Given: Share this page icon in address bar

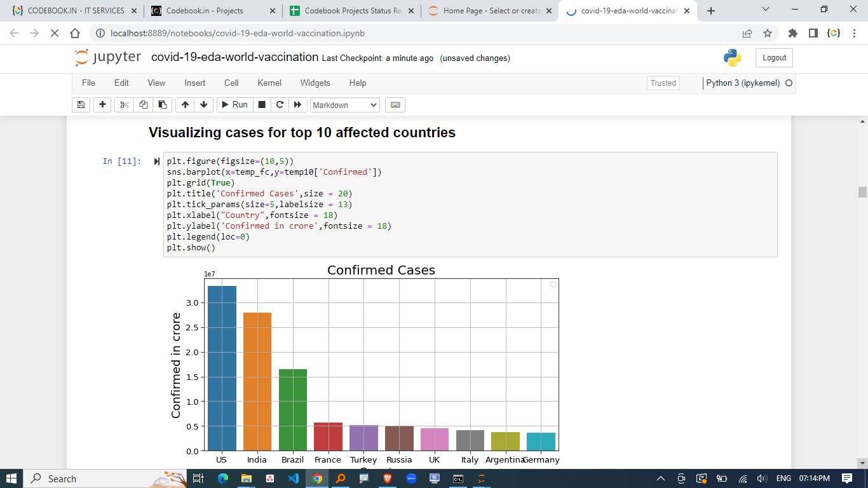Looking at the screenshot, I should 747,33.
